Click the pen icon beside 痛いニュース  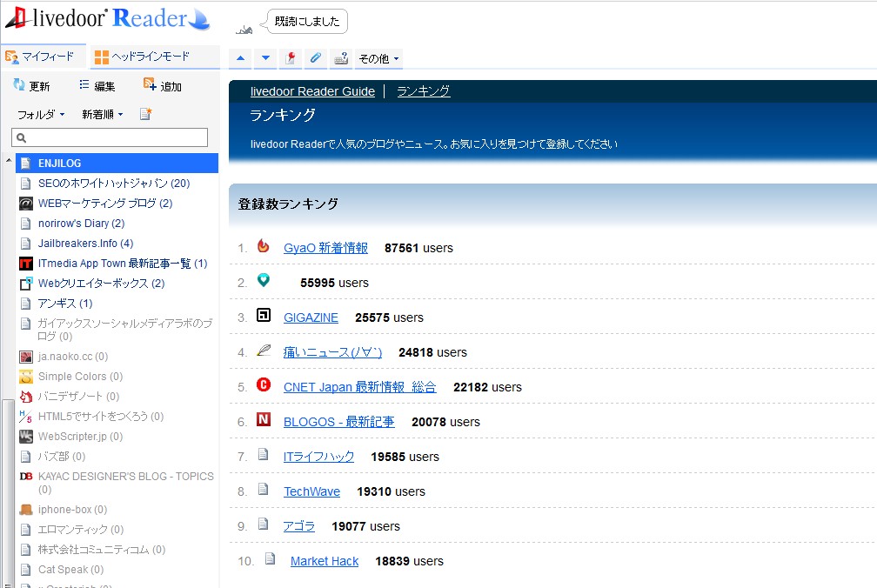point(263,351)
